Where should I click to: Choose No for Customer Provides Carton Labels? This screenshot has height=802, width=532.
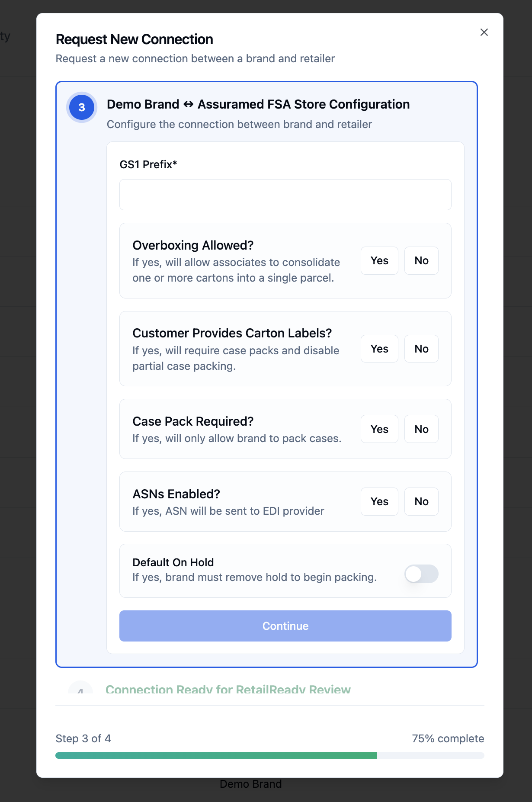421,349
